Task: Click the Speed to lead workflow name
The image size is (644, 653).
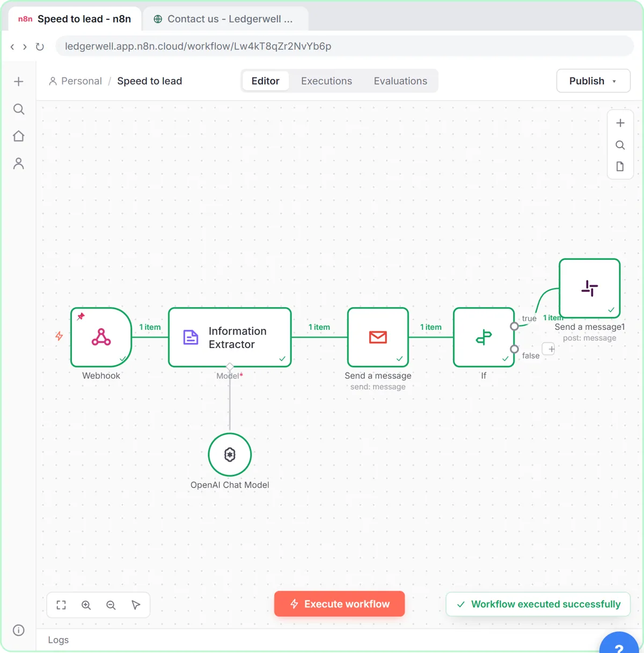Action: pyautogui.click(x=150, y=81)
